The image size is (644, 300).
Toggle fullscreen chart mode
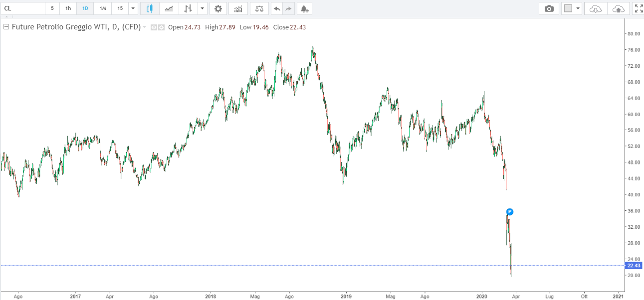638,8
